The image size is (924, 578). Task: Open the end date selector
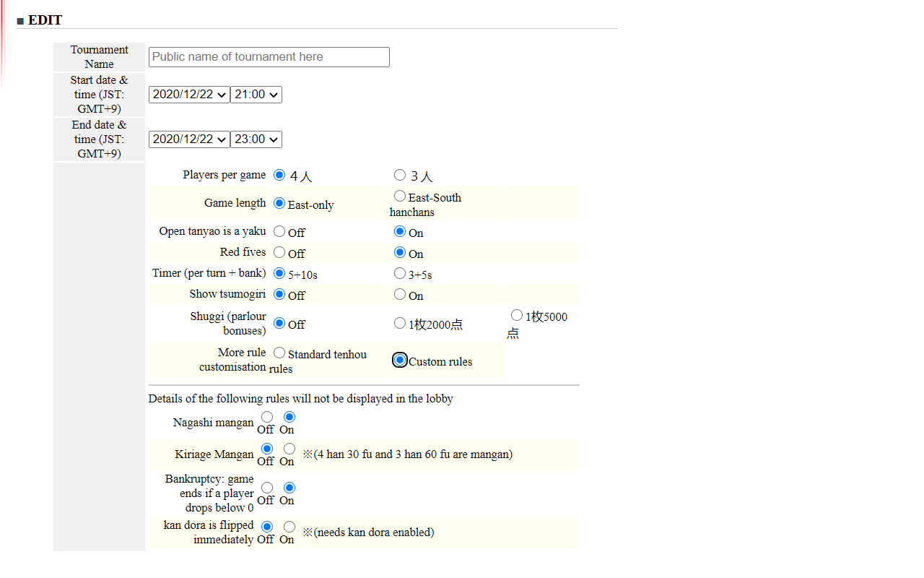(188, 139)
